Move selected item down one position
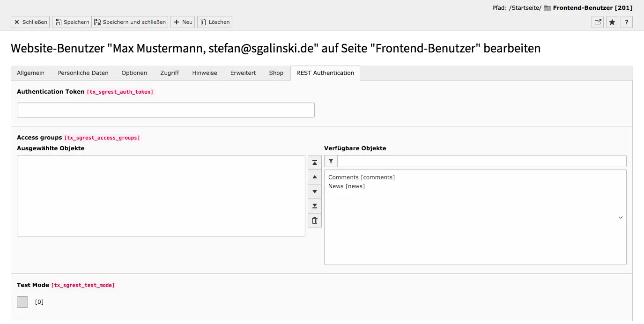Screen dimensions: 644x324 [315, 191]
